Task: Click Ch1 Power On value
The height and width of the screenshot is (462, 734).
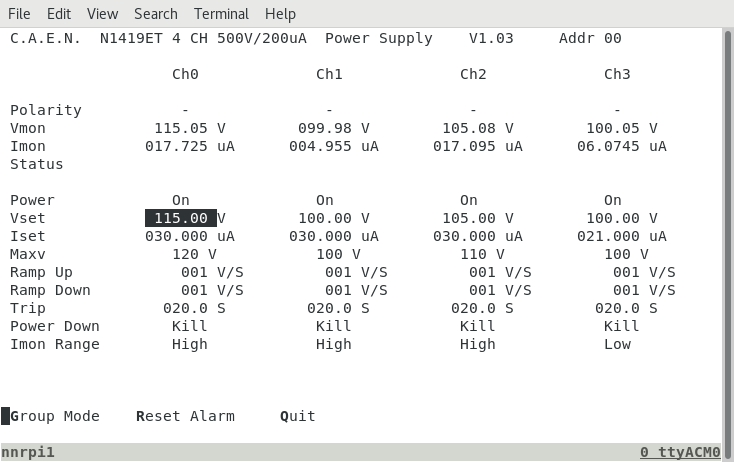Action: [x=325, y=200]
